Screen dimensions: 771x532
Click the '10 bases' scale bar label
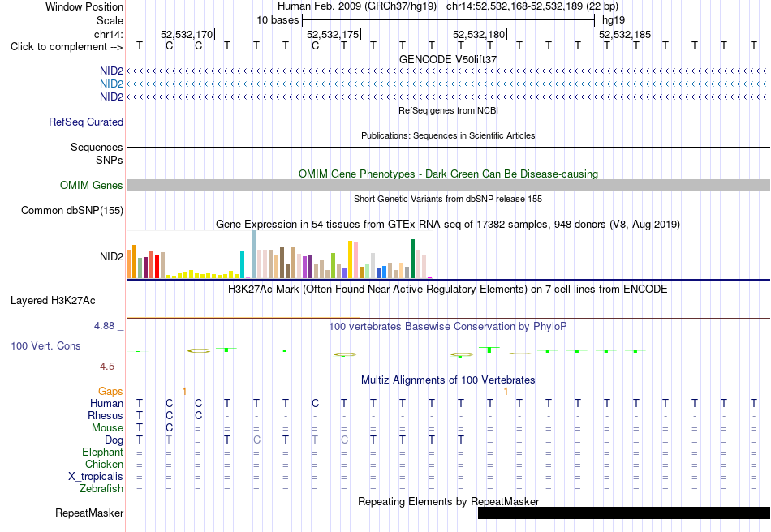pyautogui.click(x=278, y=20)
